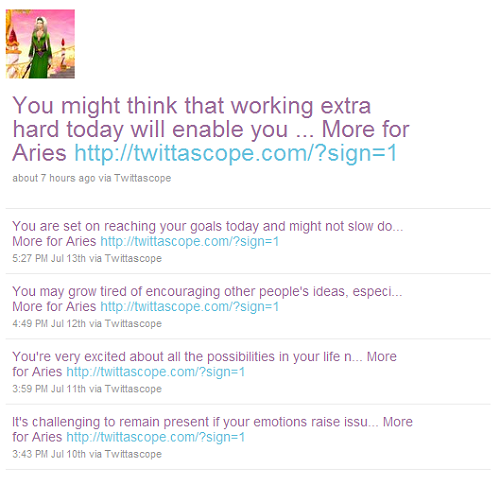Open twittascope link in 'very excited' tweet
Image resolution: width=500 pixels, height=485 pixels.
point(156,372)
